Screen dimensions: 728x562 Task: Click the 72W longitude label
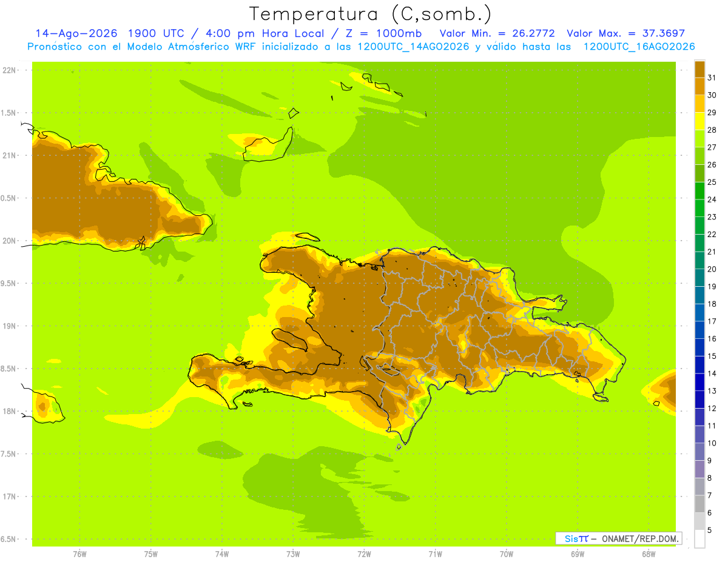364,554
